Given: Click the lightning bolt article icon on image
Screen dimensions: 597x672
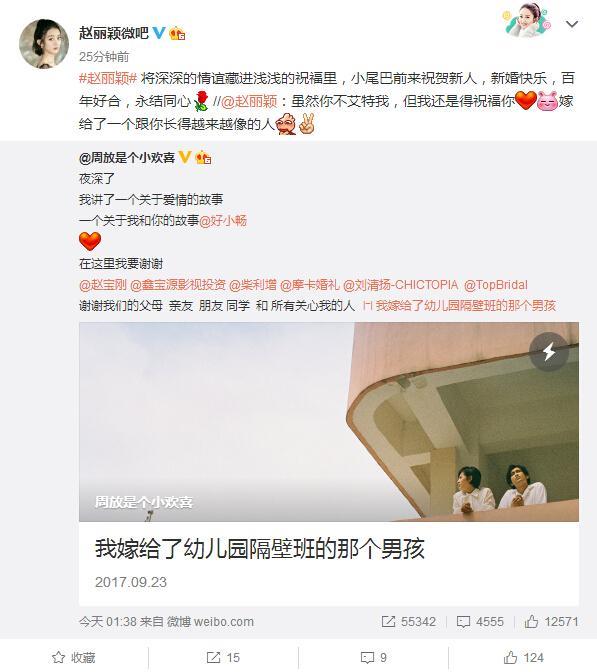Looking at the screenshot, I should [x=549, y=352].
